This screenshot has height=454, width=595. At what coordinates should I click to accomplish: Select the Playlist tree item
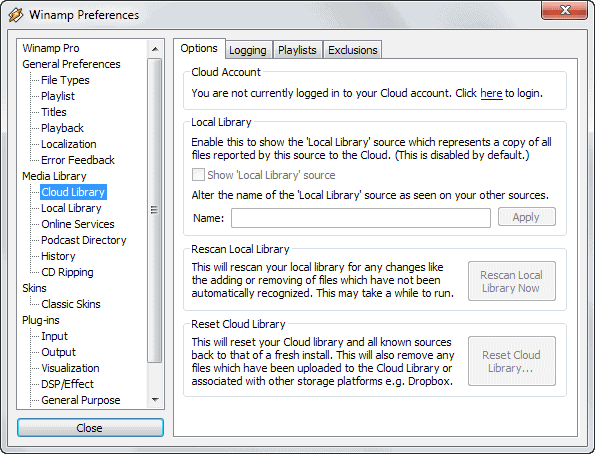pyautogui.click(x=58, y=96)
